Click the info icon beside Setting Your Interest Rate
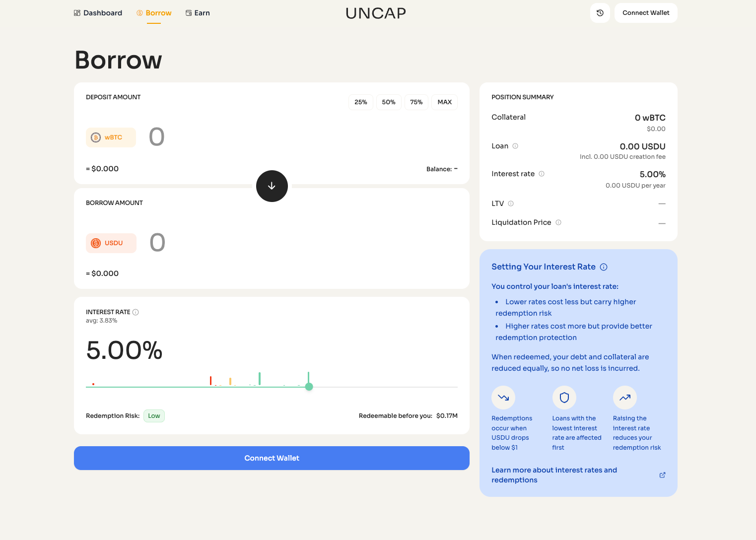The height and width of the screenshot is (540, 756). (x=603, y=267)
